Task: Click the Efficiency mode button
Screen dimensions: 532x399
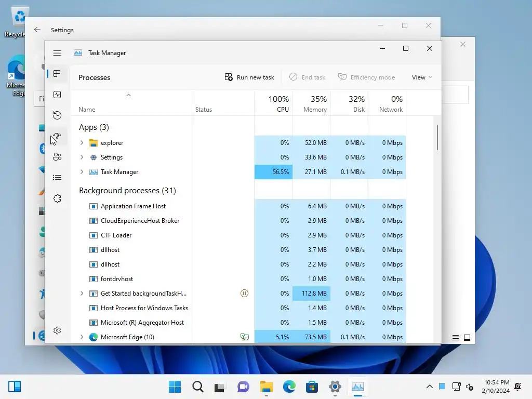Action: click(366, 77)
